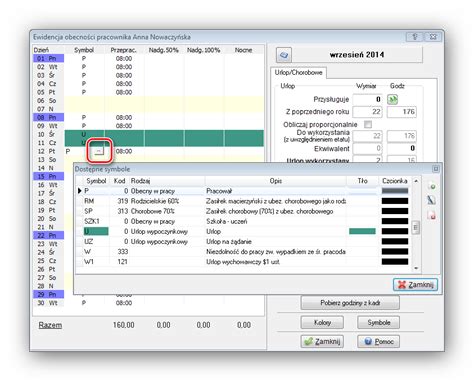This screenshot has height=381, width=474.
Task: Click the symbol list scrollbar thumb
Action: click(x=415, y=228)
